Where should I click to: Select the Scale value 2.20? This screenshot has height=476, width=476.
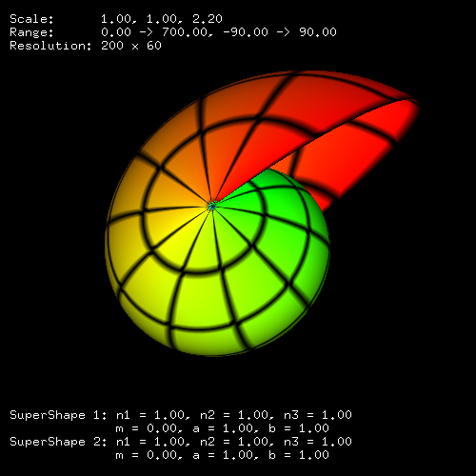[208, 19]
